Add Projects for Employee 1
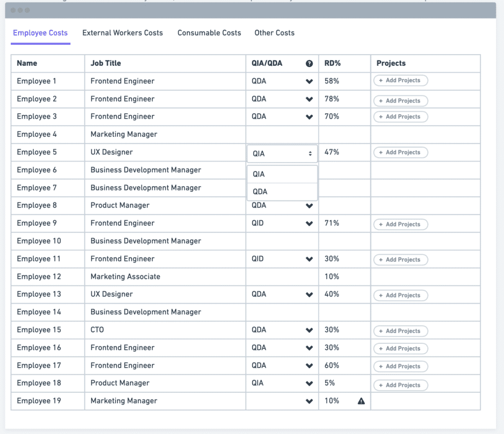 [401, 80]
